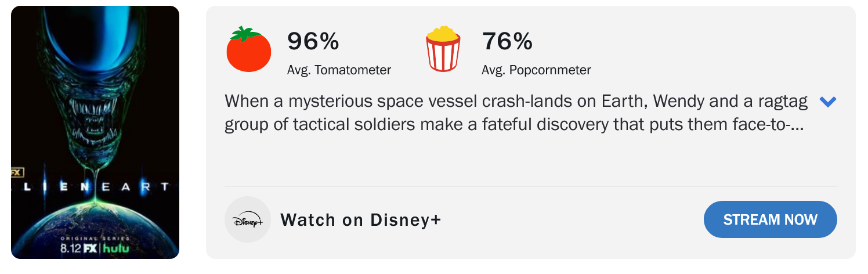Select the 76% Popcornmeter score
The width and height of the screenshot is (868, 274).
[x=507, y=41]
